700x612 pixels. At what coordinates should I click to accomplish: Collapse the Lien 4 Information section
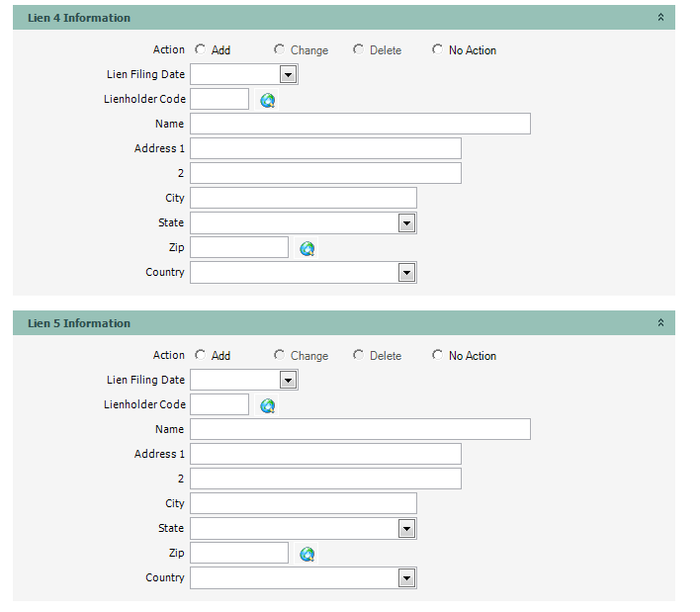[660, 18]
